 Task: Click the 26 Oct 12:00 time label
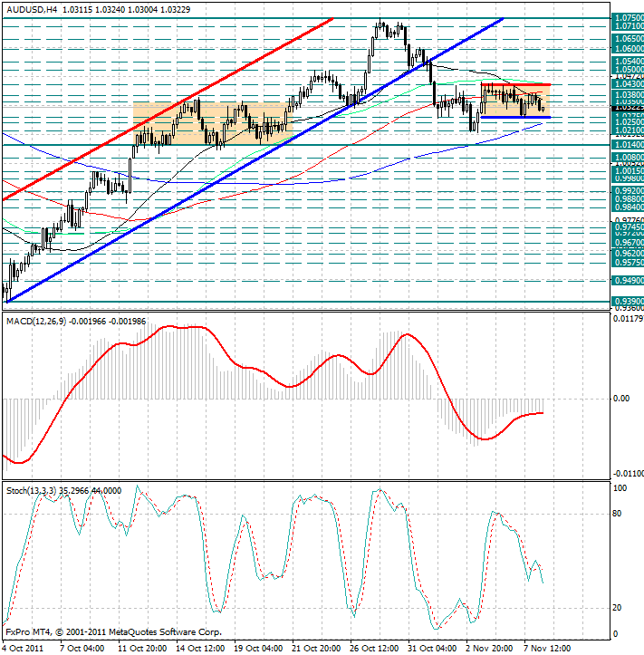374,648
